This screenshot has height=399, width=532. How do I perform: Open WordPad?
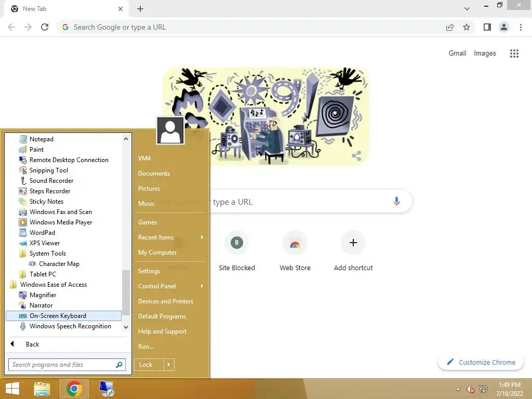[42, 233]
